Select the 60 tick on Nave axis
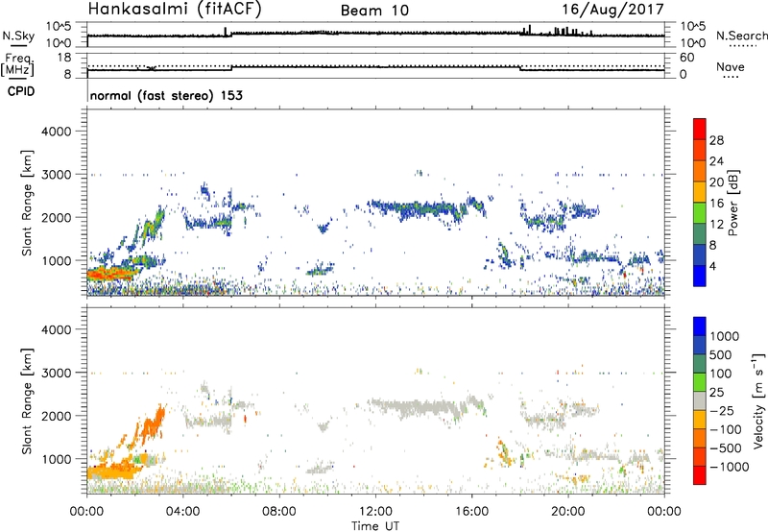This screenshot has height=532, width=768. [686, 58]
